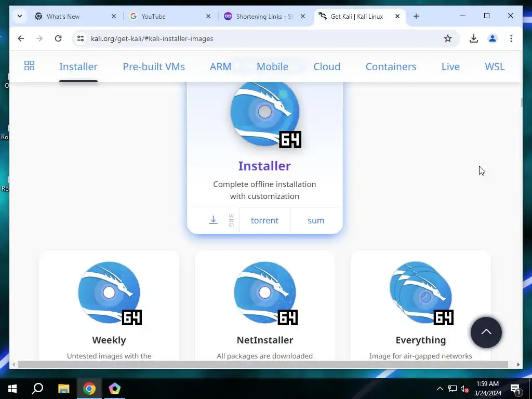Open the notification center icon
Image resolution: width=532 pixels, height=399 pixels.
(515, 389)
